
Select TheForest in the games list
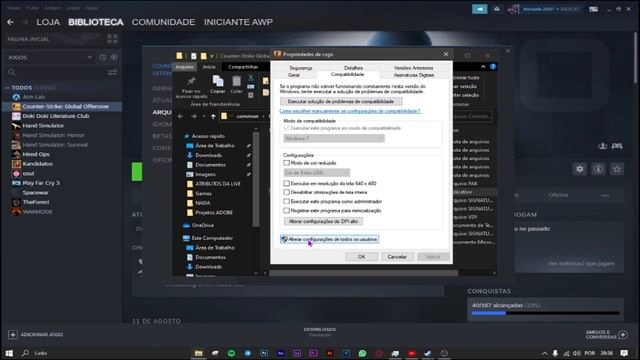[36, 202]
